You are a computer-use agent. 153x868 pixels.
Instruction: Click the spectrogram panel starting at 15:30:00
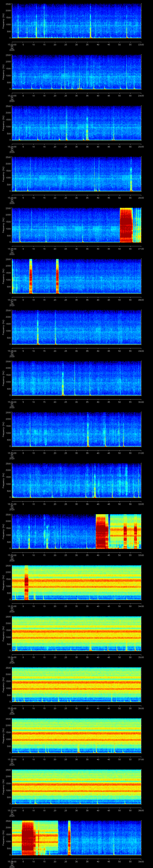point(76,429)
